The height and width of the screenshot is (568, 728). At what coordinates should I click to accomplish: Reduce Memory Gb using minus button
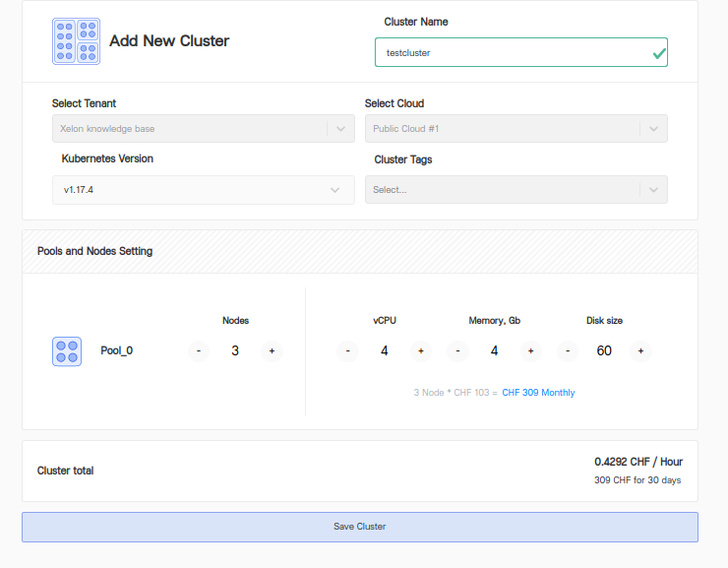coord(457,351)
